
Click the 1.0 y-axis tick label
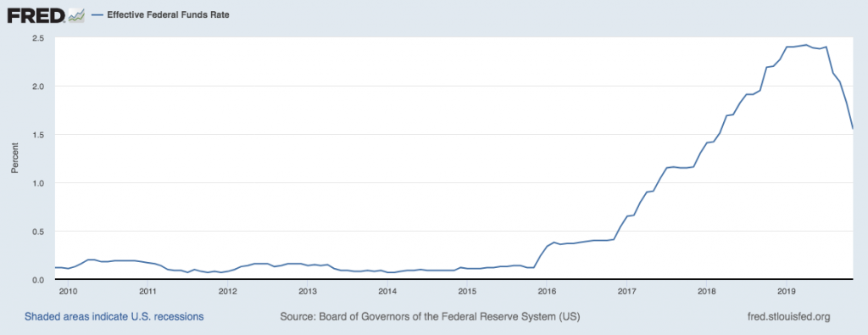pos(37,182)
